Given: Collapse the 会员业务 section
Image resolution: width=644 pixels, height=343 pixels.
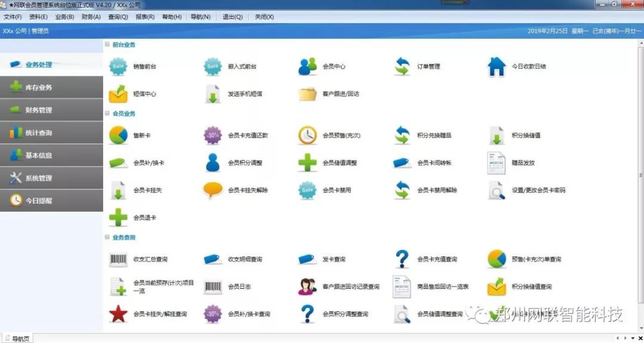Looking at the screenshot, I should [x=107, y=113].
